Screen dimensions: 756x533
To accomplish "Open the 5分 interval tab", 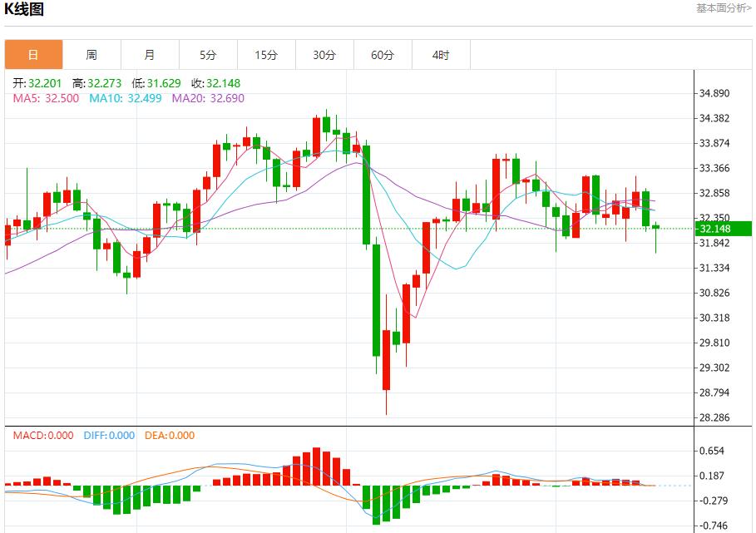I will click(208, 55).
